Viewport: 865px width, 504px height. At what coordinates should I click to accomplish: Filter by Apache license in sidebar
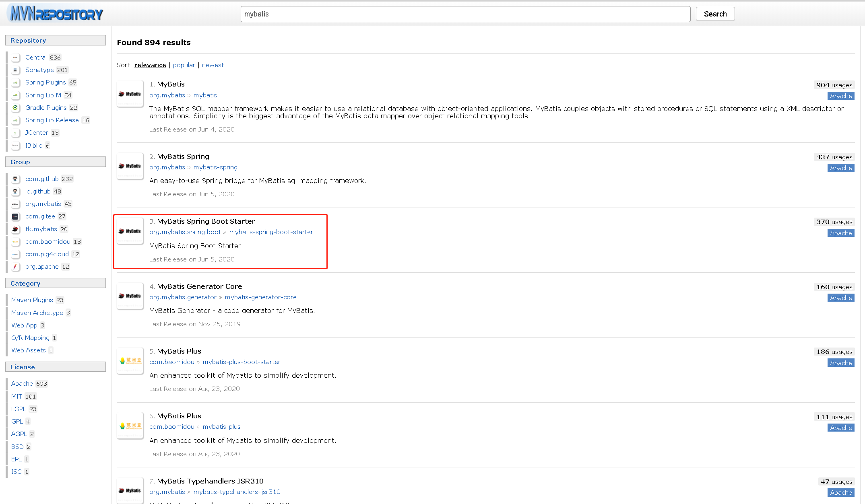[22, 384]
